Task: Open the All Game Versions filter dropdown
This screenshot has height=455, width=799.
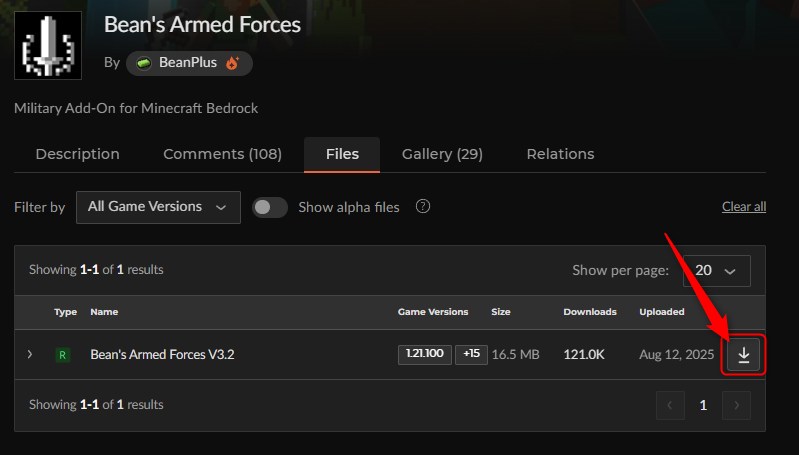Action: tap(158, 207)
